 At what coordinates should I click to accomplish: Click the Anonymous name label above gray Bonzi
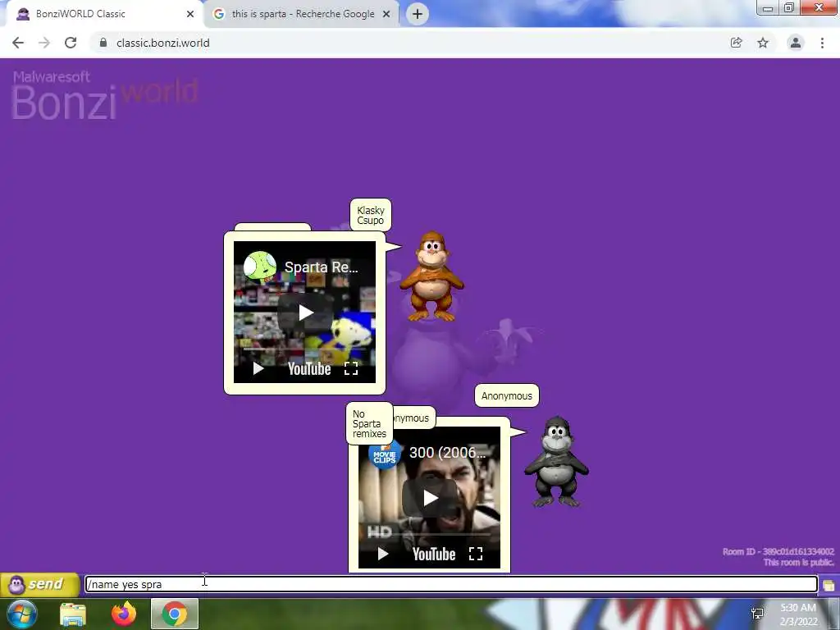coord(507,396)
